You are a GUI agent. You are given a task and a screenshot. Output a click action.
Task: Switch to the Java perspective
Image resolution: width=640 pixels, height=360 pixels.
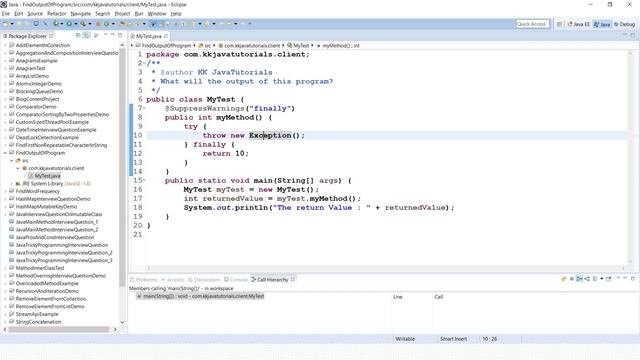coord(602,24)
